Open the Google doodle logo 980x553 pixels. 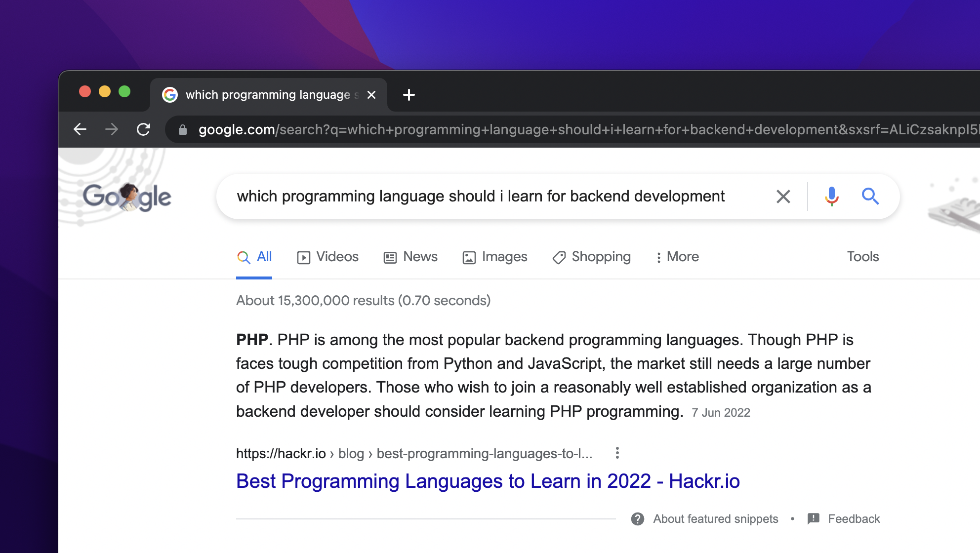coord(127,197)
